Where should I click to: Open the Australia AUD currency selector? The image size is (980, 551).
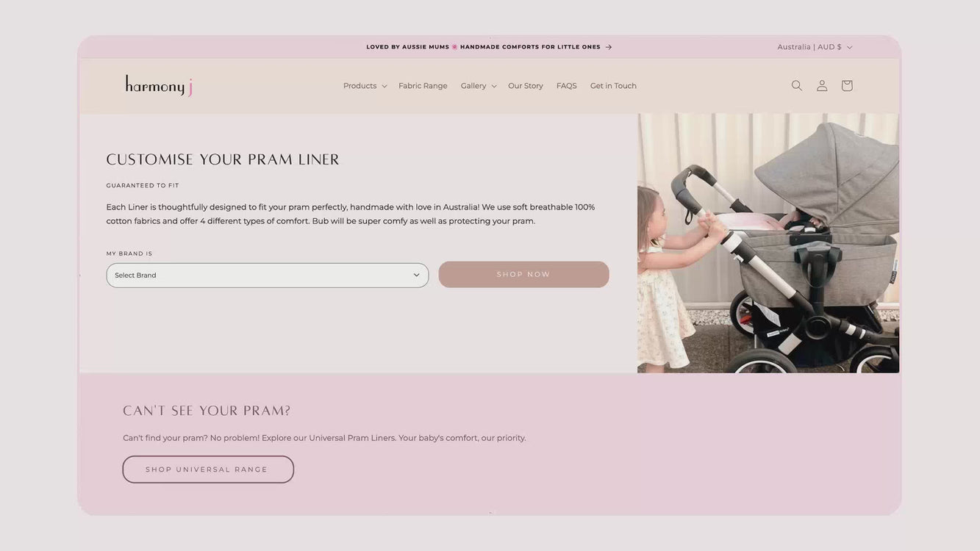[815, 47]
